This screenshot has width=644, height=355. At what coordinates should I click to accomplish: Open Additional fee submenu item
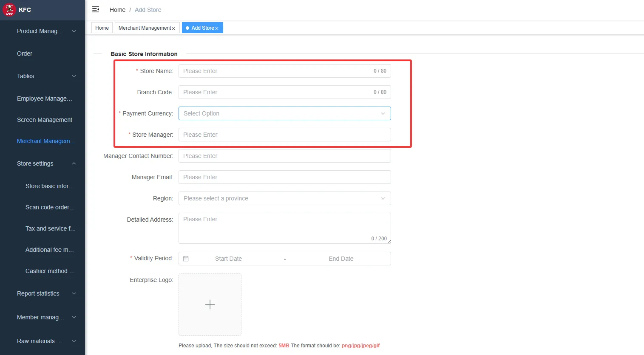(x=43, y=250)
